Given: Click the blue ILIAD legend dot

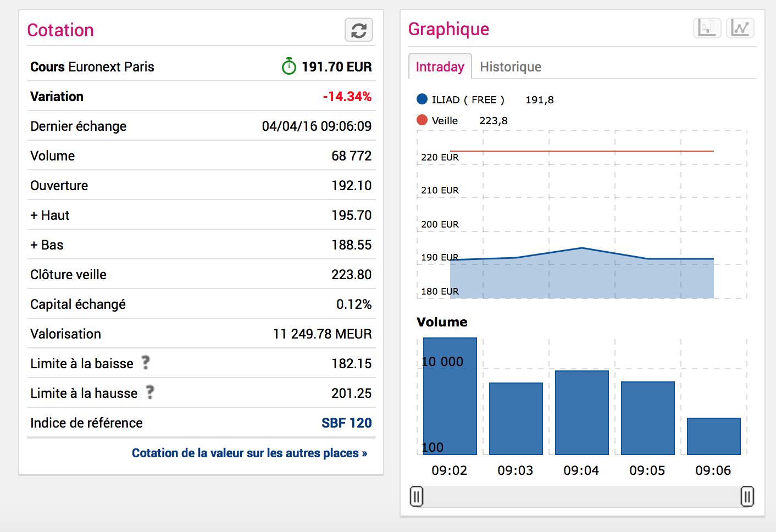Looking at the screenshot, I should 422,99.
